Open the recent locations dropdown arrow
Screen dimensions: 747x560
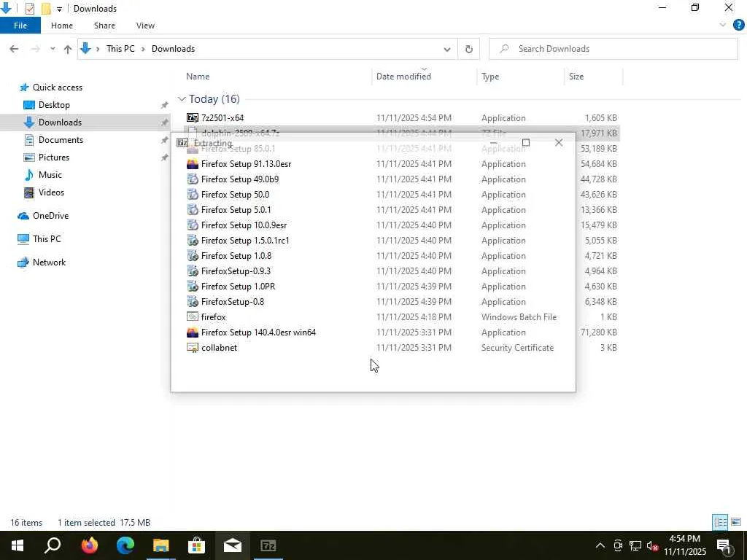pyautogui.click(x=53, y=49)
